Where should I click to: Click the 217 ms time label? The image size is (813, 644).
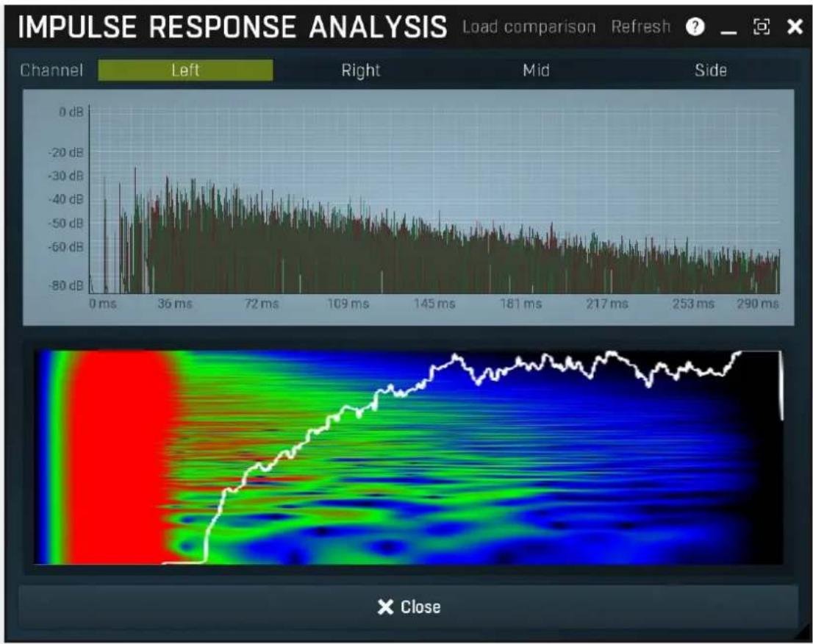click(x=607, y=304)
